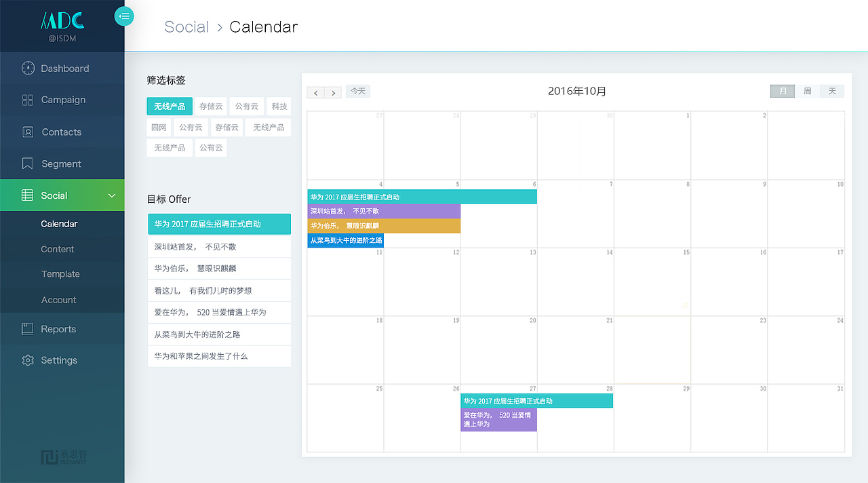Open teal event 华为 2017 starting October 4
868x483 pixels.
[422, 197]
